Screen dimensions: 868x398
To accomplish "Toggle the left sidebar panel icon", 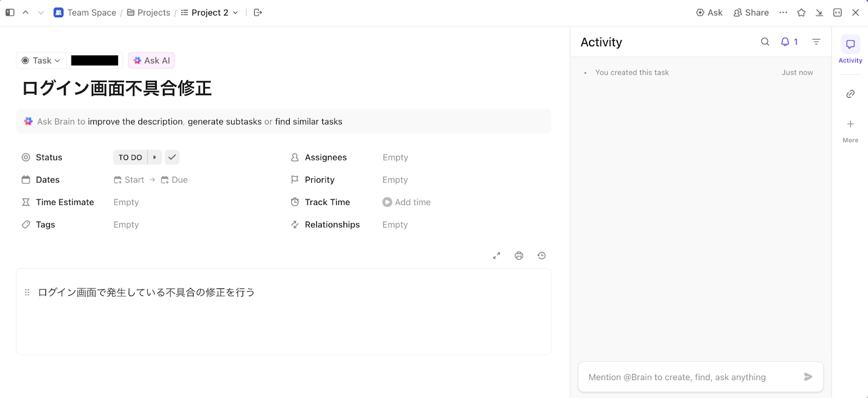I will (x=10, y=12).
